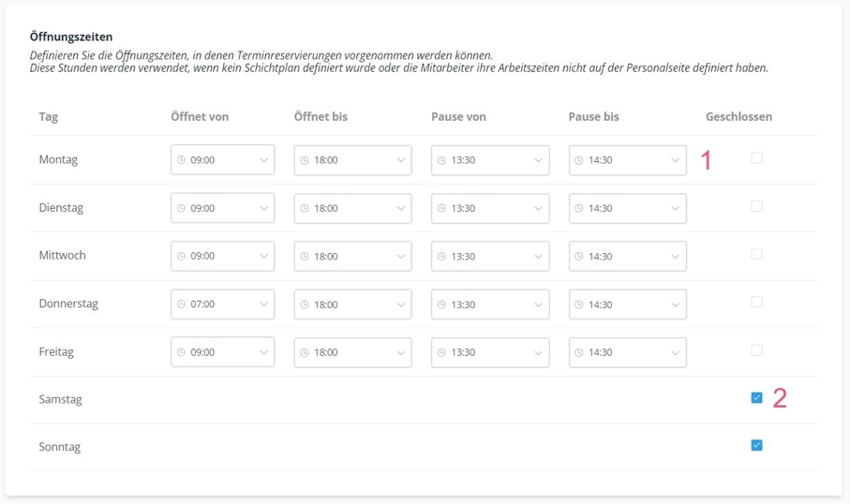Click clock icon in Donnerstag Pause bis field
Image resolution: width=850 pixels, height=504 pixels.
coord(579,304)
